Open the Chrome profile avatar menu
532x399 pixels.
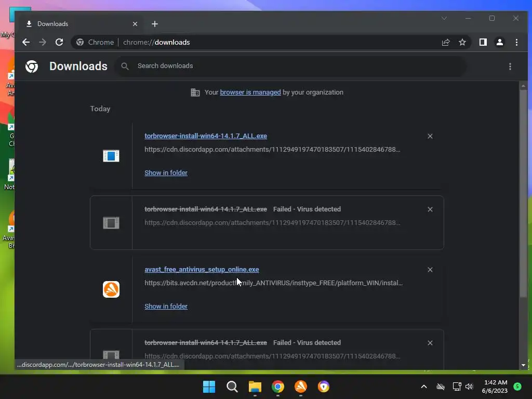click(x=499, y=42)
